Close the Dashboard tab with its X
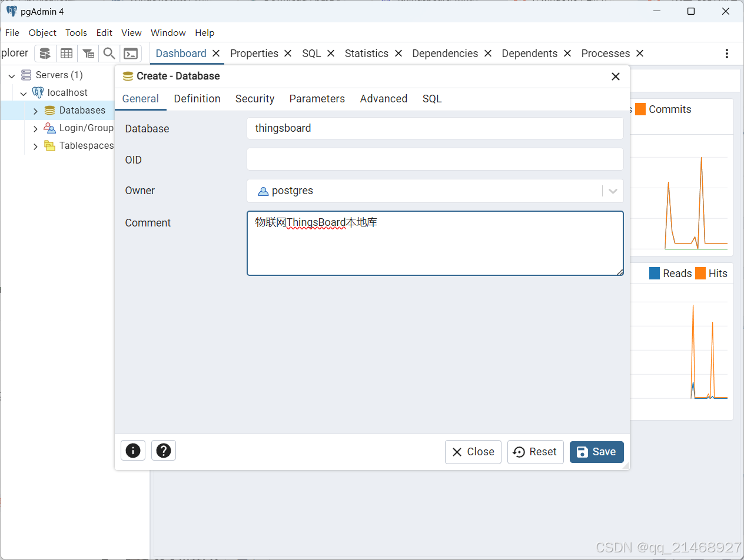The width and height of the screenshot is (744, 560). pos(216,54)
